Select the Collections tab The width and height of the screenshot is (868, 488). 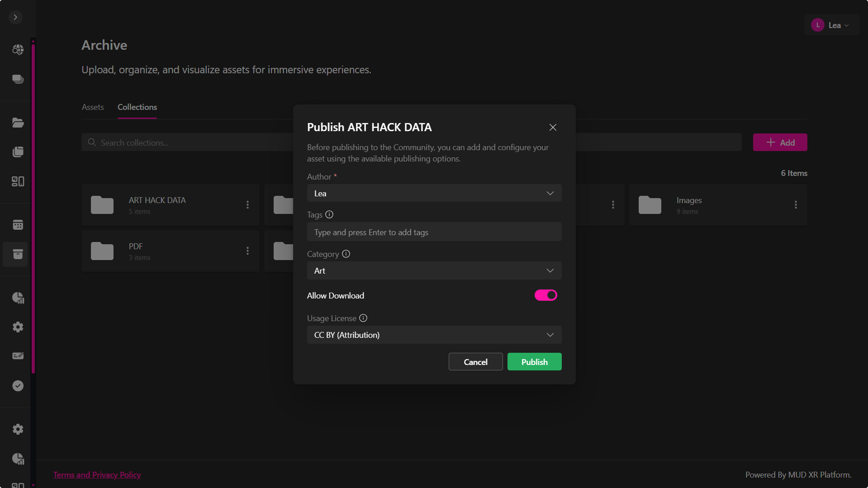click(137, 107)
